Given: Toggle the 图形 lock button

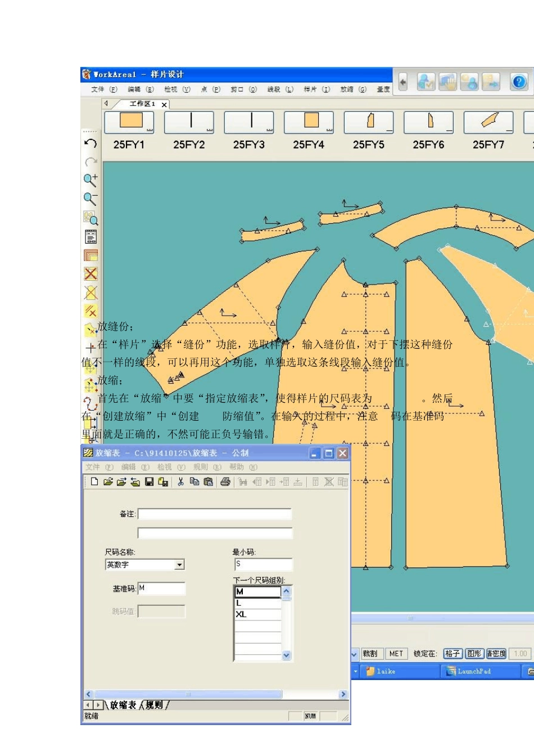Looking at the screenshot, I should click(474, 654).
